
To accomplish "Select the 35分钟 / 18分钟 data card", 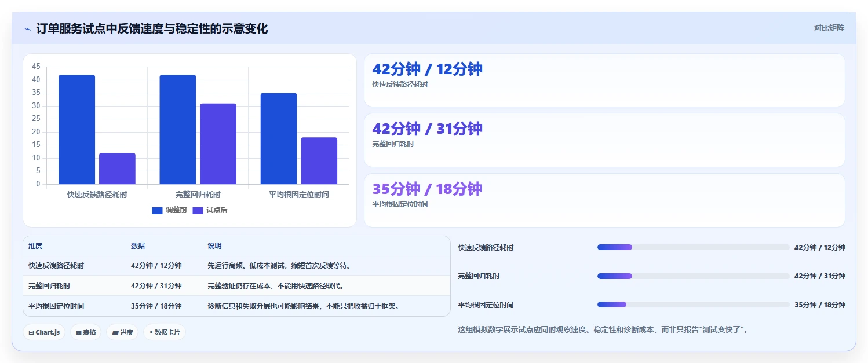I will click(604, 200).
